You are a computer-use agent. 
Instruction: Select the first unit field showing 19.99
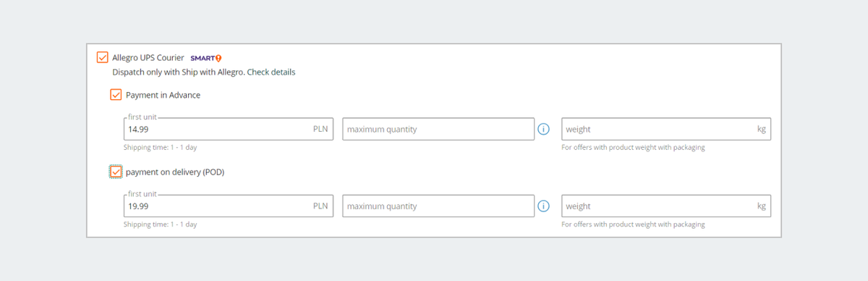229,206
